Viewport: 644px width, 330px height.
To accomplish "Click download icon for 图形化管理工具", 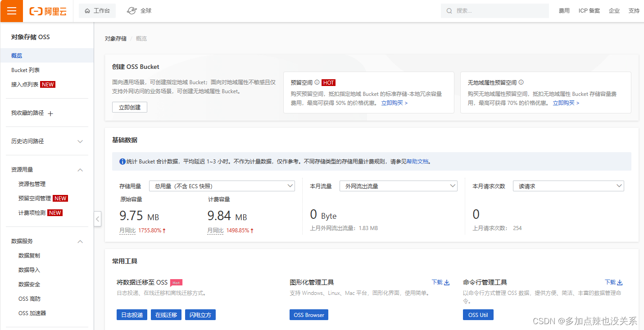I will [x=447, y=282].
